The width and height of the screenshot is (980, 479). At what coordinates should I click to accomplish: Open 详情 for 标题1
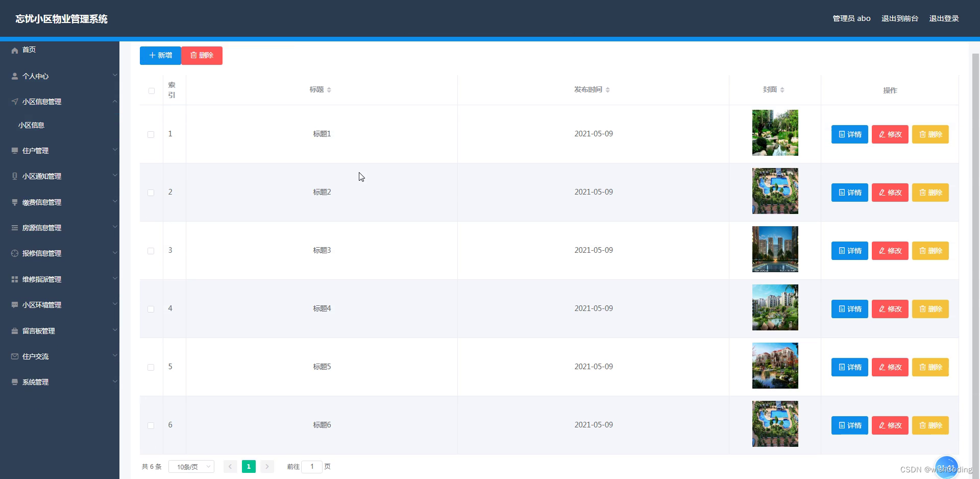849,134
